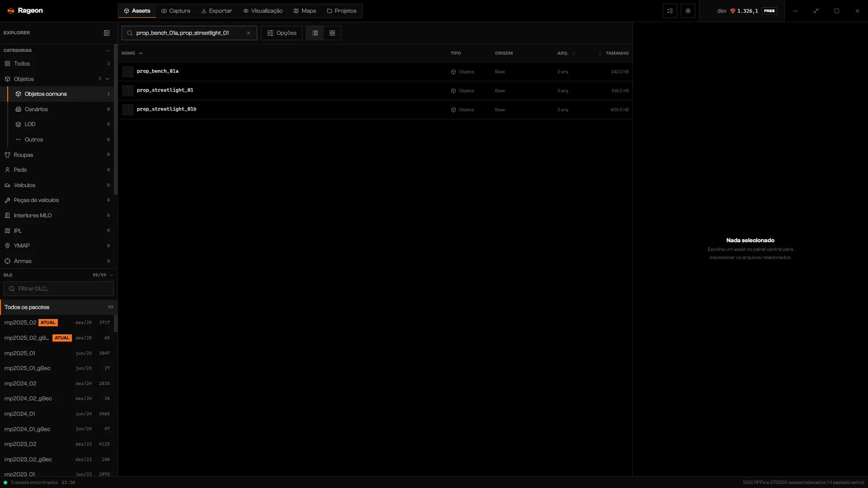Select IPL category
The height and width of the screenshot is (488, 868).
[57, 231]
